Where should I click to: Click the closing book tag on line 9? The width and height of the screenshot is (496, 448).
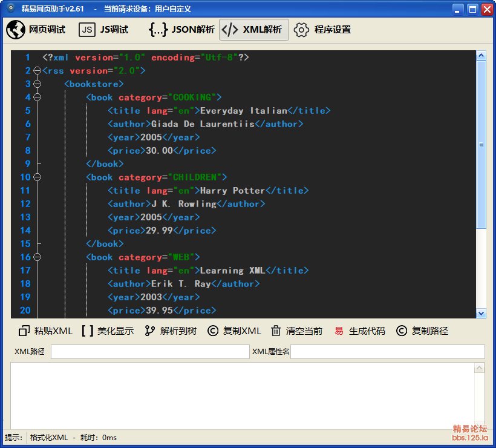105,164
